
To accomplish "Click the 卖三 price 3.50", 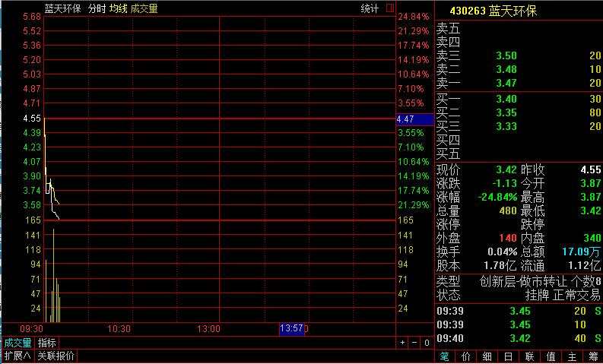I will 506,55.
